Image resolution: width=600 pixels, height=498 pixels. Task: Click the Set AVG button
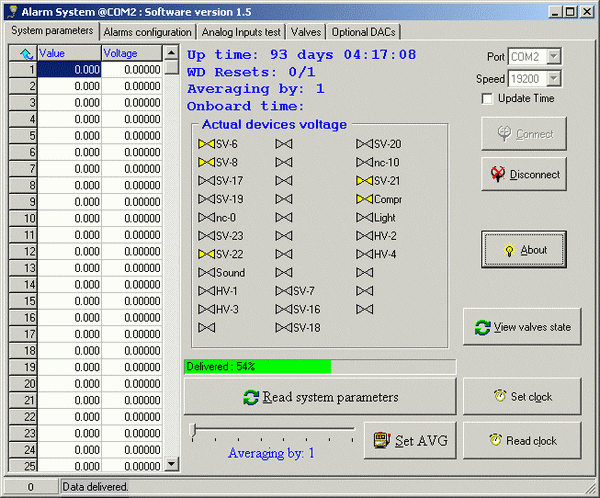point(410,441)
